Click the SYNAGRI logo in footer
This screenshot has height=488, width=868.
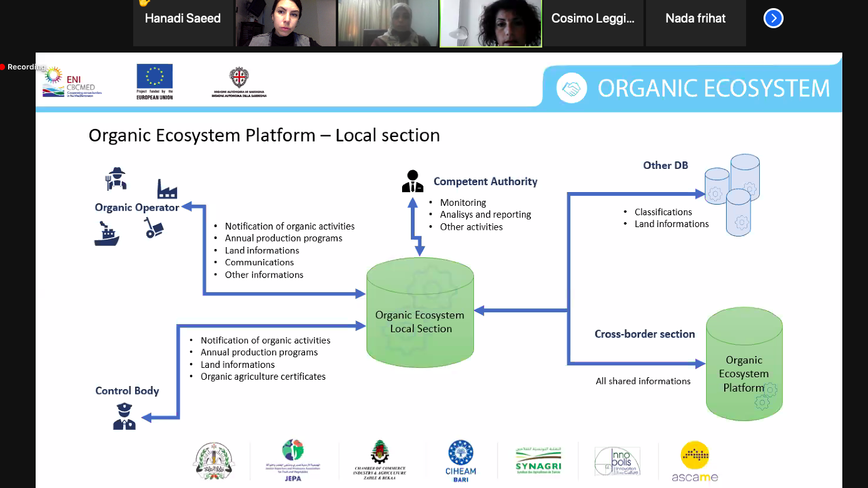point(538,461)
